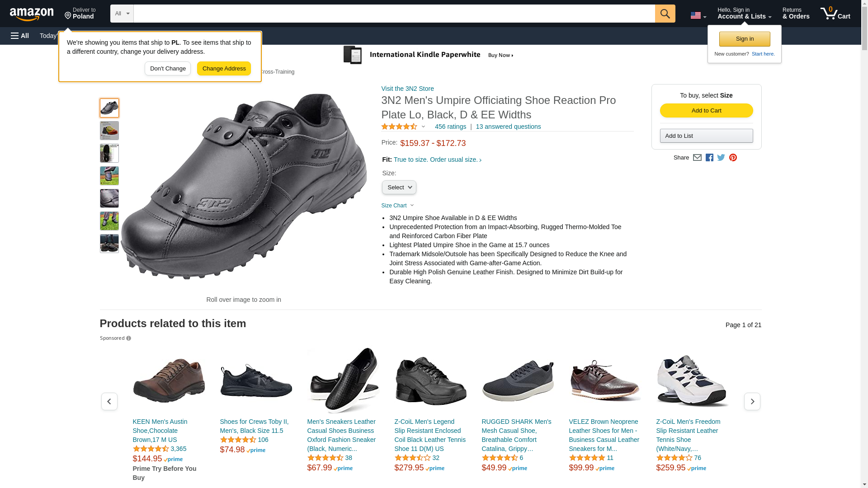Open the shopping cart icon
Screen dimensions: 868x488
point(835,14)
